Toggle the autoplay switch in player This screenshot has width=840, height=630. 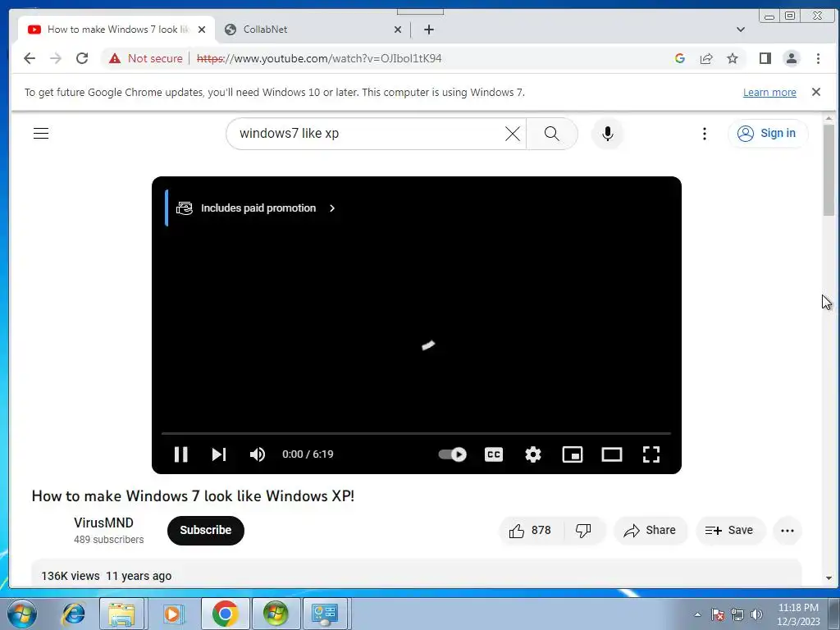452,454
